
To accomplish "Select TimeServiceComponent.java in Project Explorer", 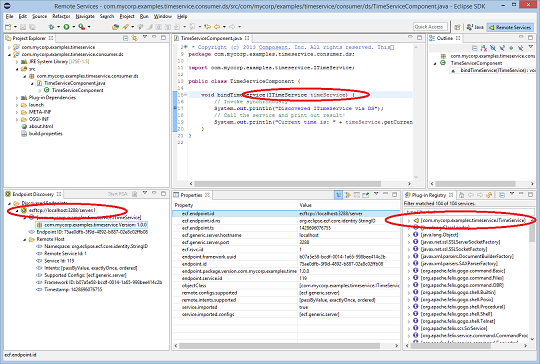I will [x=75, y=83].
